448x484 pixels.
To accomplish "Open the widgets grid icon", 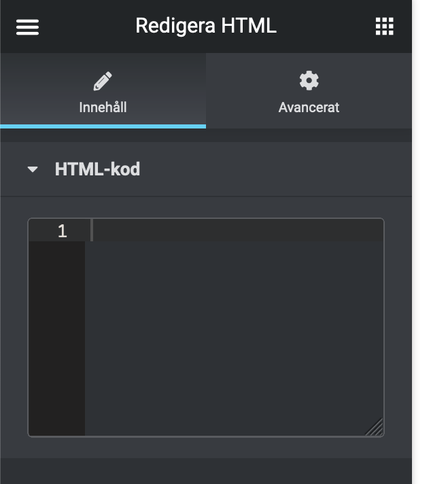I will (384, 27).
